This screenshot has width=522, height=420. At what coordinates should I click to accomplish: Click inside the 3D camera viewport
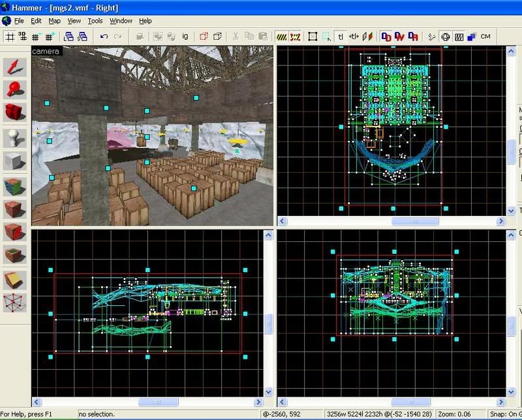point(152,137)
